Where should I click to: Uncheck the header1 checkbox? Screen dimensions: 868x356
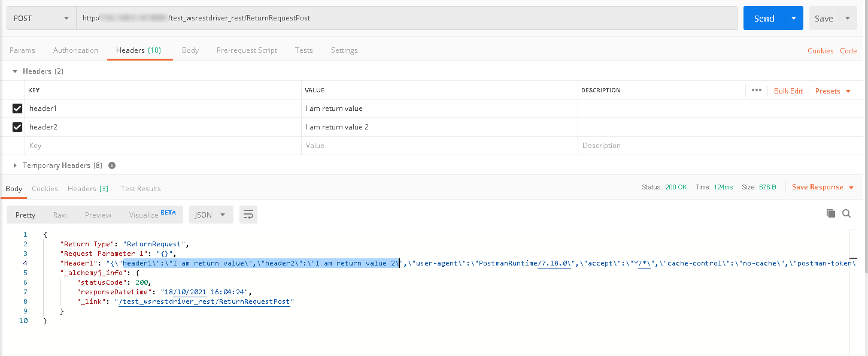coord(17,108)
